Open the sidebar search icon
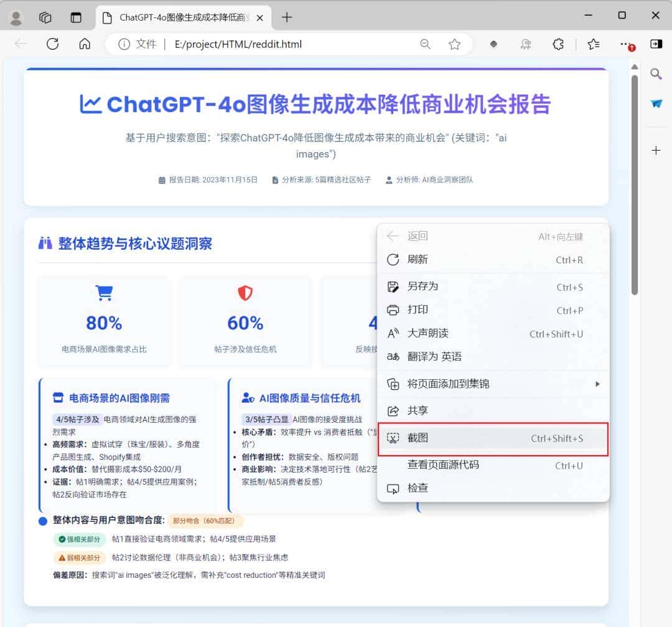672x627 pixels. click(656, 73)
